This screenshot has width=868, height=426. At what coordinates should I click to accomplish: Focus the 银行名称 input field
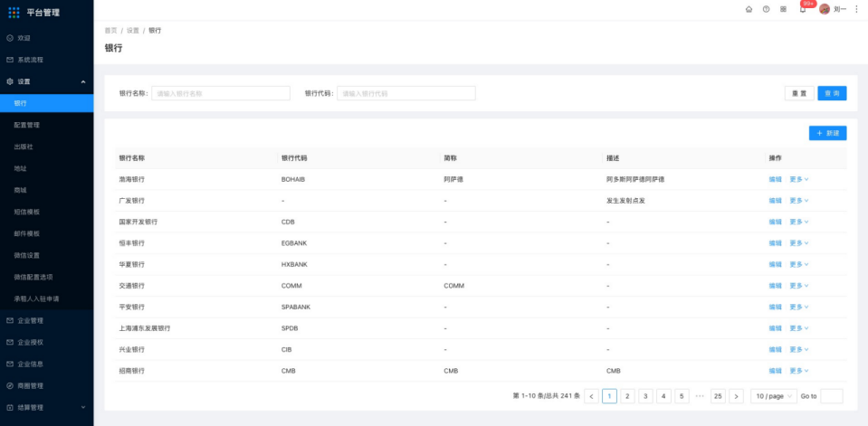pyautogui.click(x=221, y=93)
